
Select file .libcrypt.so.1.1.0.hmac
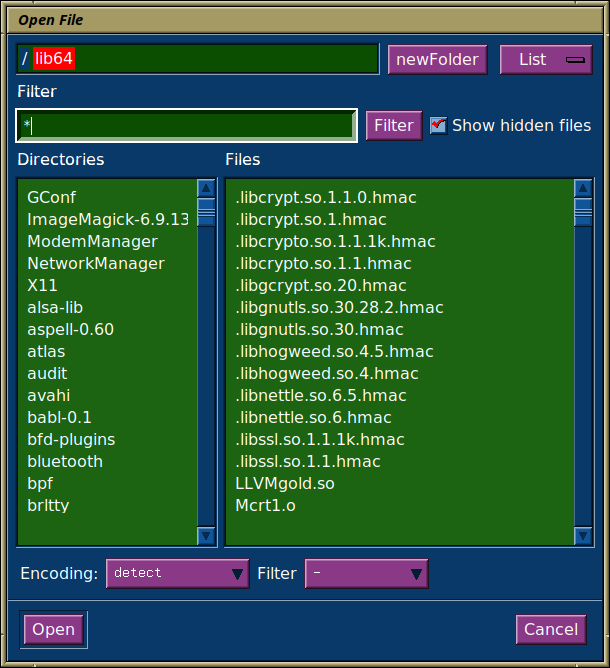[400, 197]
